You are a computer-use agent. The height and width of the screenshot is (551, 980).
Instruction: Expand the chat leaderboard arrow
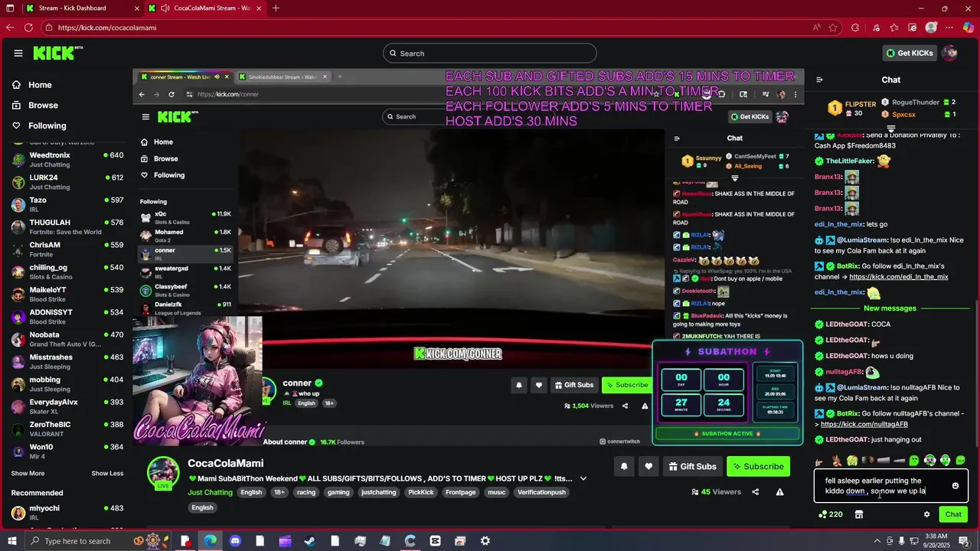(891, 129)
